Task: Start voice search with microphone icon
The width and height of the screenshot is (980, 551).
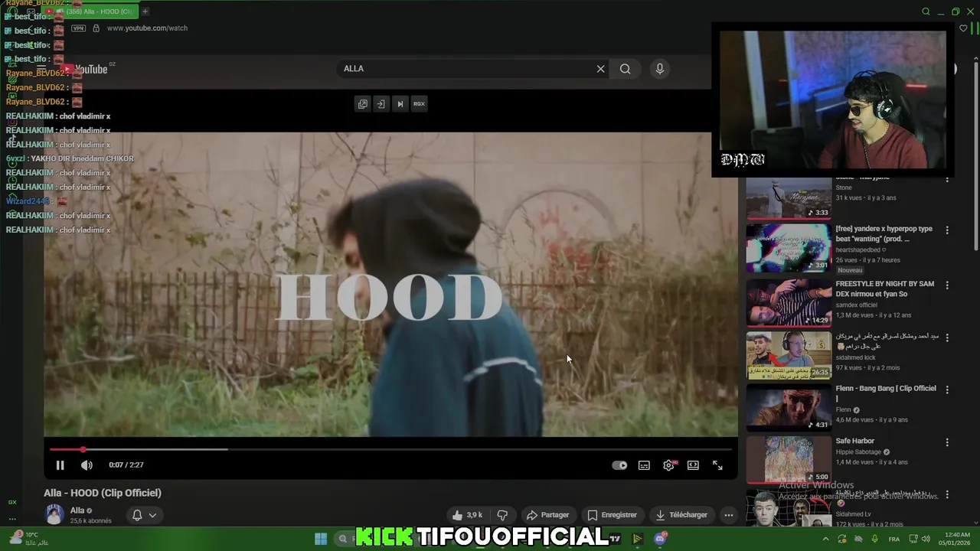Action: (660, 69)
